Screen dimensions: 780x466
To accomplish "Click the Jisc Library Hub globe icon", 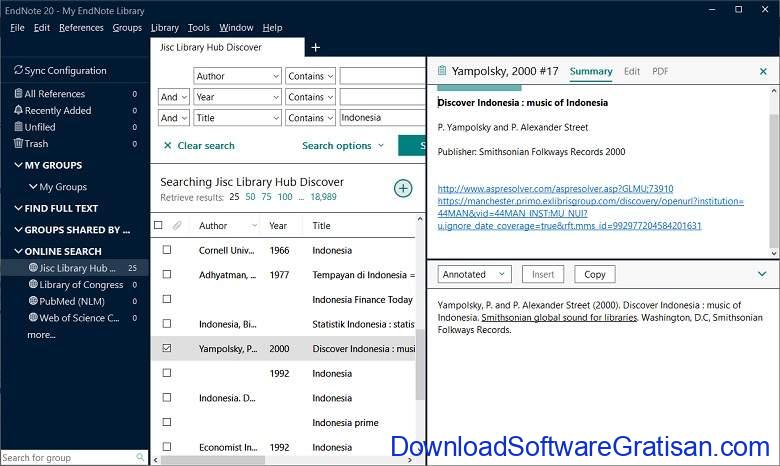I will (33, 268).
